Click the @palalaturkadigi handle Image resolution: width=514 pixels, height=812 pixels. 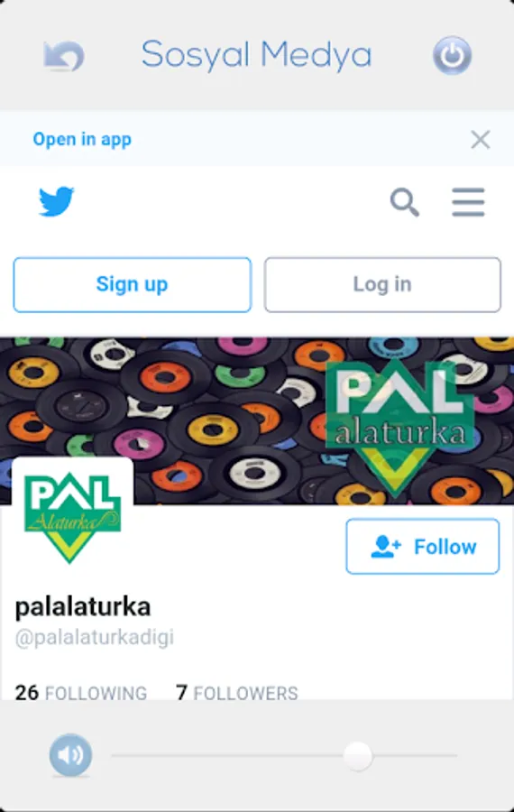click(94, 638)
